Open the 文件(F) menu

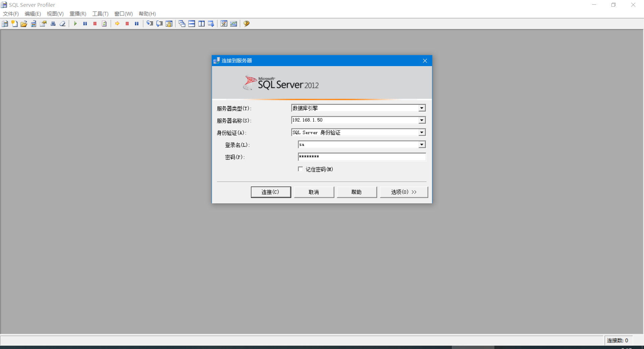11,14
